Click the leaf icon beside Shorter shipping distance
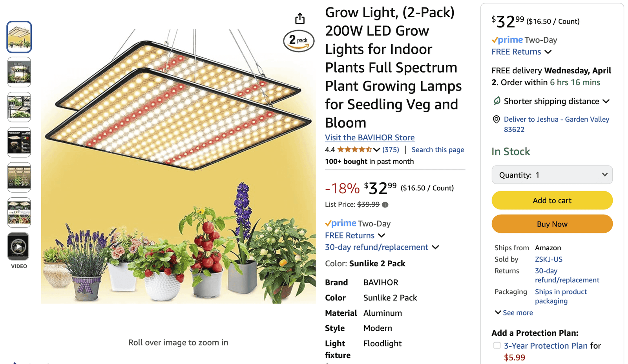628x364 pixels. pyautogui.click(x=496, y=101)
